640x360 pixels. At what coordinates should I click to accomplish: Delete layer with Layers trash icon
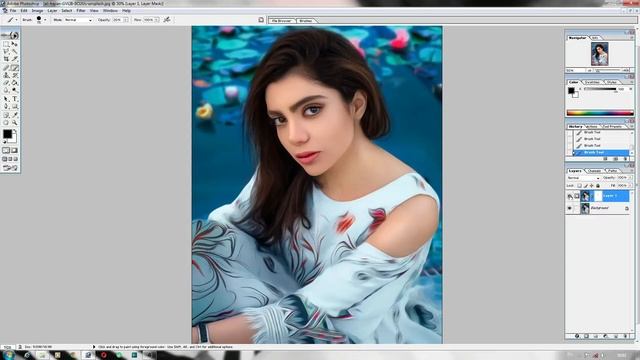626,336
